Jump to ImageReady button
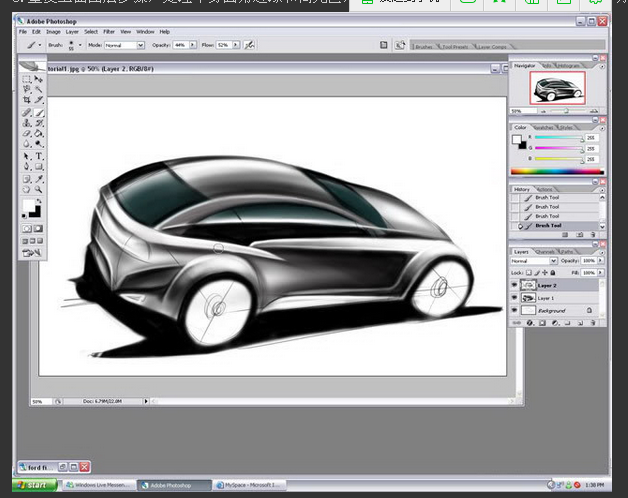The width and height of the screenshot is (628, 498). (32, 253)
